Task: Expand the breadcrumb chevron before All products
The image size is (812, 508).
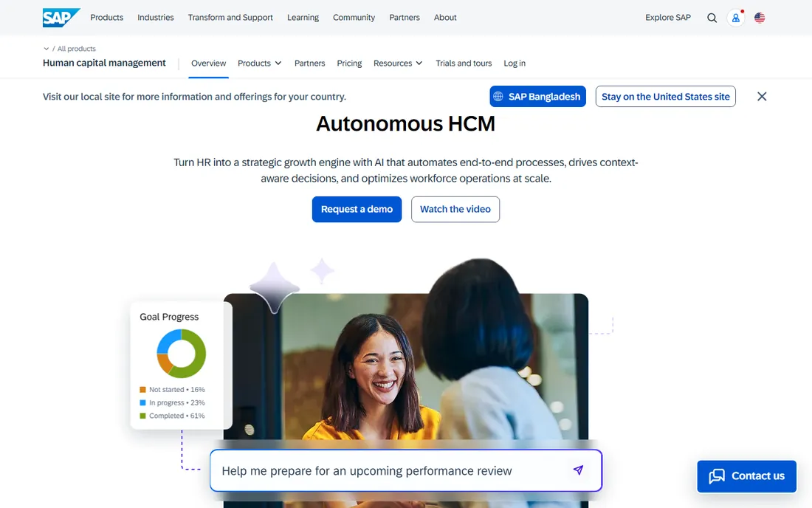Action: tap(46, 49)
